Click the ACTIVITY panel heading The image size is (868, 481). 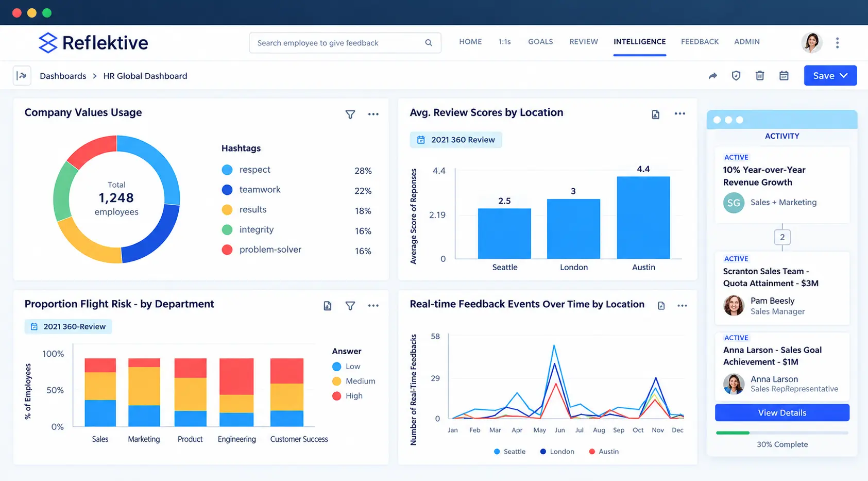[x=782, y=136]
